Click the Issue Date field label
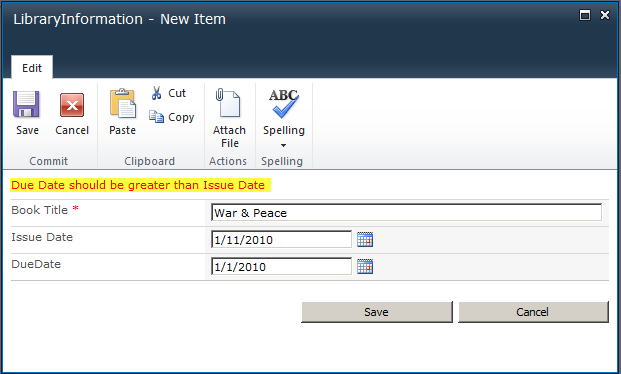Image resolution: width=621 pixels, height=374 pixels. (x=42, y=237)
